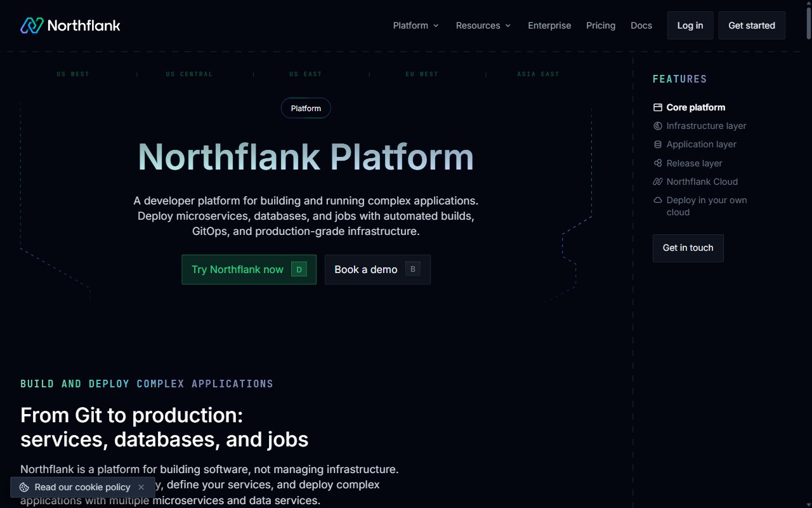
Task: Open the Pricing page
Action: (x=601, y=25)
